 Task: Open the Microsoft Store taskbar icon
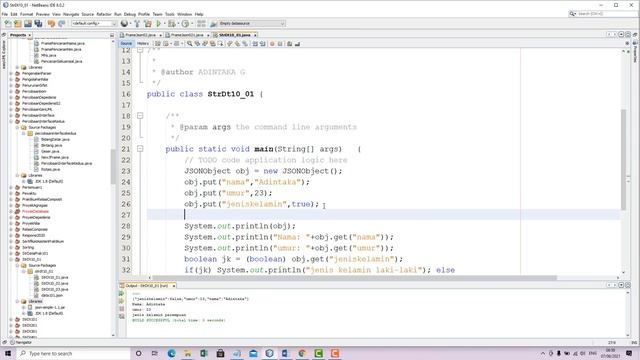tap(220, 353)
